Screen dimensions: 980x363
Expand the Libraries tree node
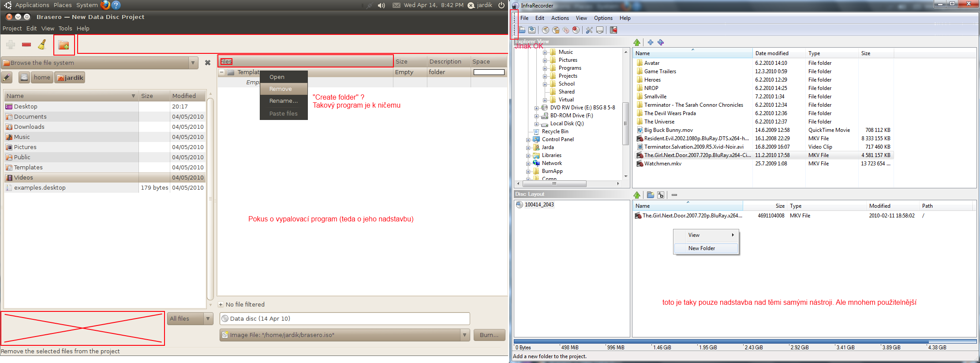click(528, 156)
